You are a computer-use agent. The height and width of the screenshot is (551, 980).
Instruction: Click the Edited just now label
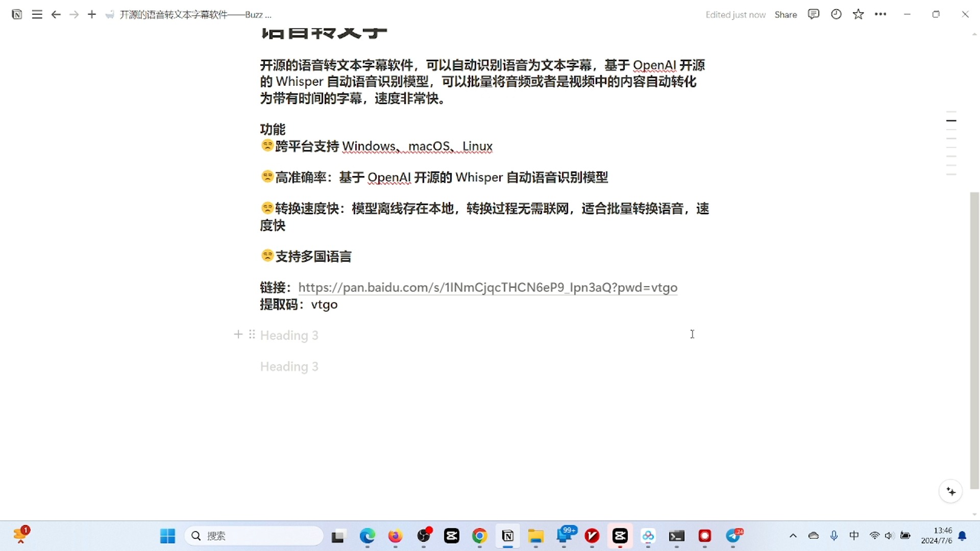click(x=736, y=15)
